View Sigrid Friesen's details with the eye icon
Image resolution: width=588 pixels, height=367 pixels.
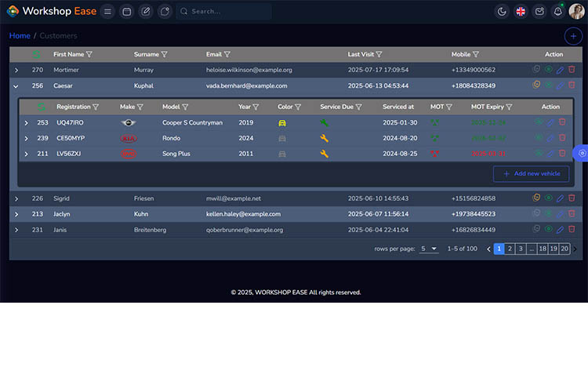(548, 198)
